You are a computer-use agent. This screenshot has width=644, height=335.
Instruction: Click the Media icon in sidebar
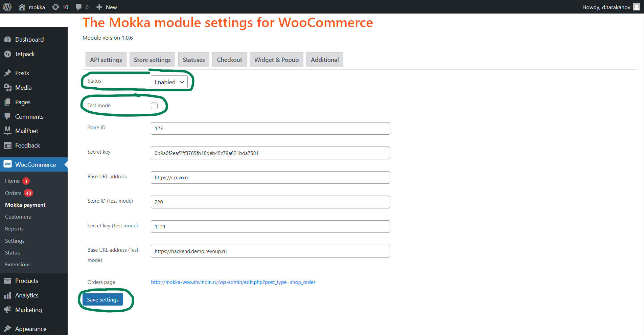8,88
